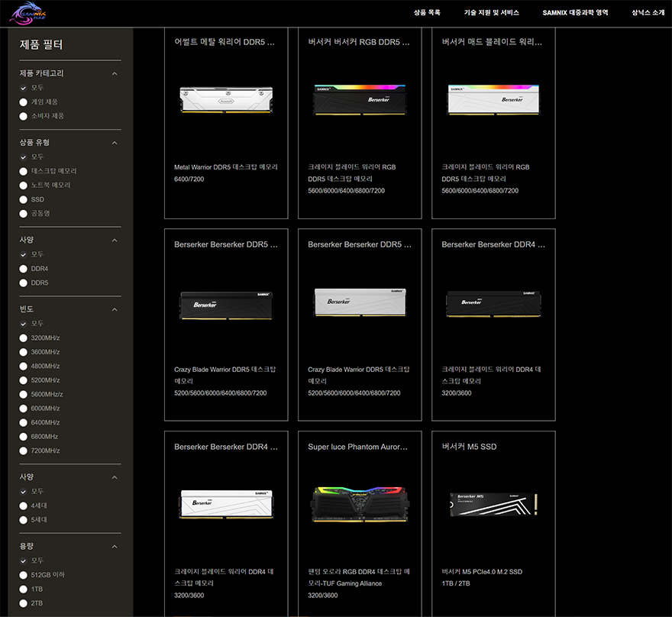This screenshot has height=617, width=672.
Task: Collapse the 사양 section above DDR4
Action: click(x=115, y=241)
